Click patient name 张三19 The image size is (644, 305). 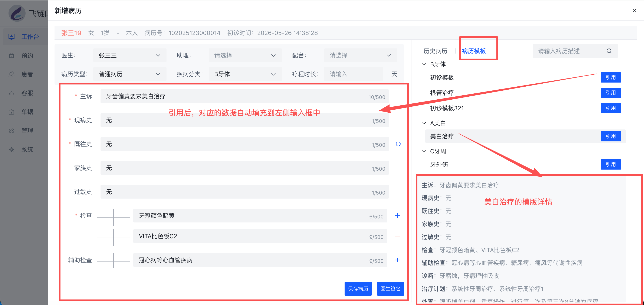[71, 33]
